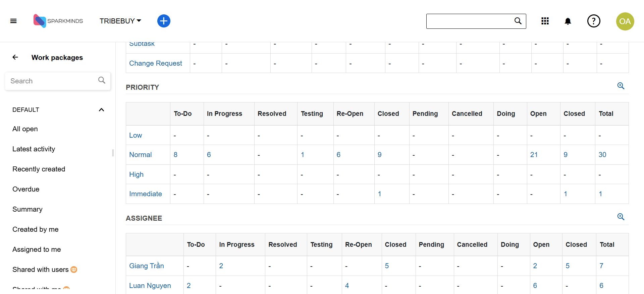Screen dimensions: 644x294
Task: Click the top global search box
Action: click(x=470, y=21)
